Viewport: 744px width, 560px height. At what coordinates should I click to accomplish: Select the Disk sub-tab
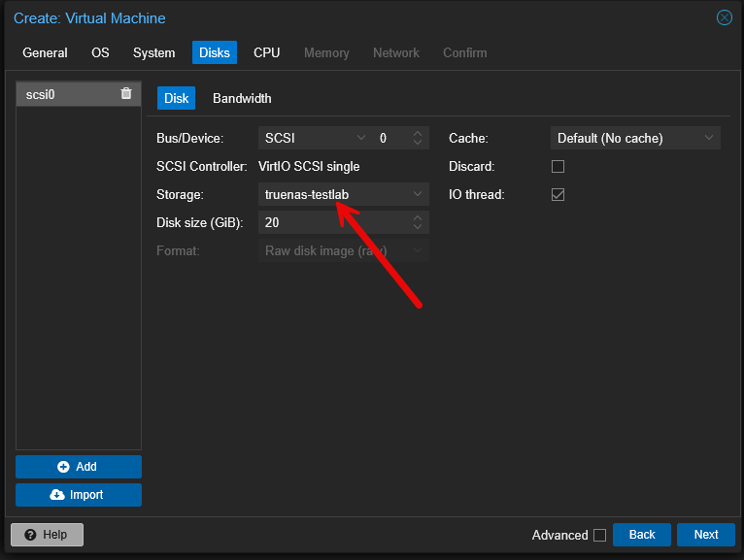click(x=176, y=98)
